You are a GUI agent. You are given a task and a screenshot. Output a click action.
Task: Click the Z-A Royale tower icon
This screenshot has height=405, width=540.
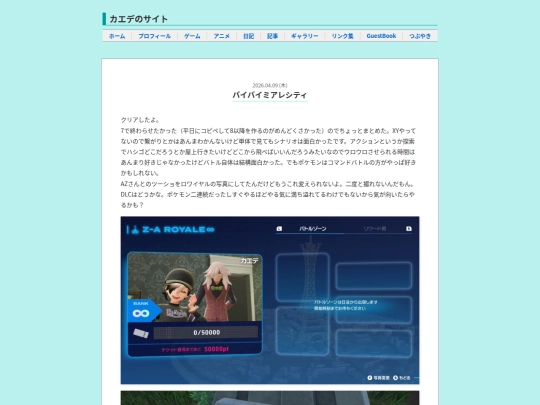click(x=135, y=230)
